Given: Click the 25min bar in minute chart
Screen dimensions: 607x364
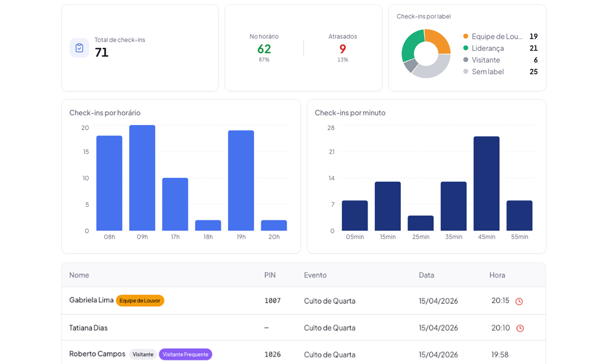Looking at the screenshot, I should tap(421, 223).
